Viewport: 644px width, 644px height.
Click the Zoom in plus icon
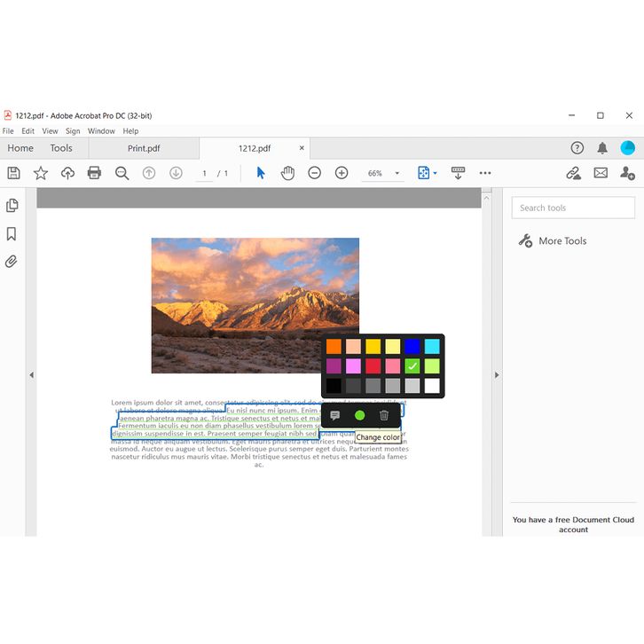(342, 173)
